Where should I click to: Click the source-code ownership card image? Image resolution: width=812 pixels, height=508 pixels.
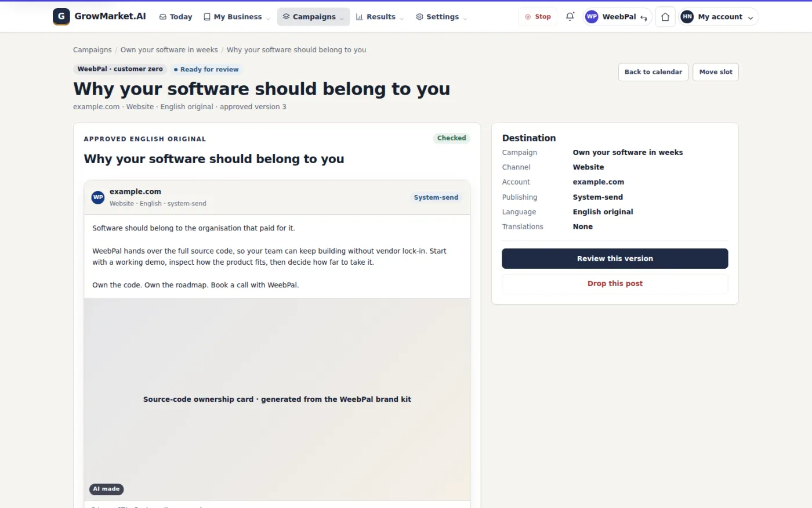[277, 399]
